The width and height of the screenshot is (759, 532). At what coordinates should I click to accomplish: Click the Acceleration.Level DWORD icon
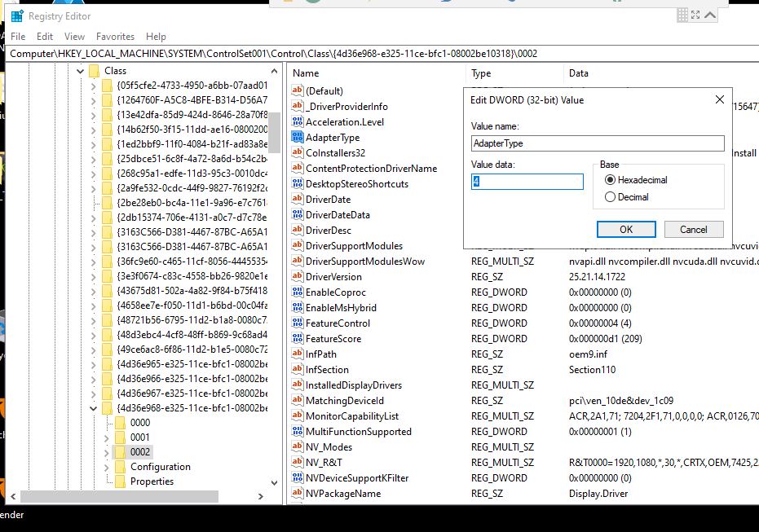pos(298,121)
